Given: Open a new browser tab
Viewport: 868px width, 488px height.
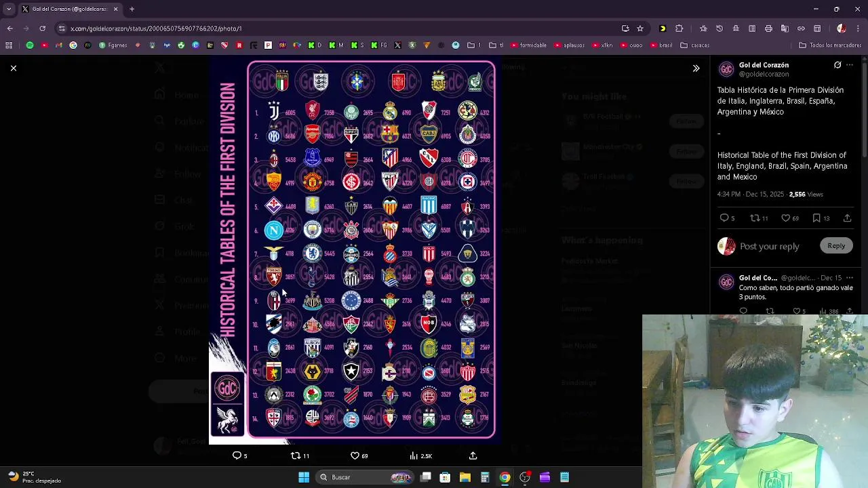Looking at the screenshot, I should coord(132,9).
